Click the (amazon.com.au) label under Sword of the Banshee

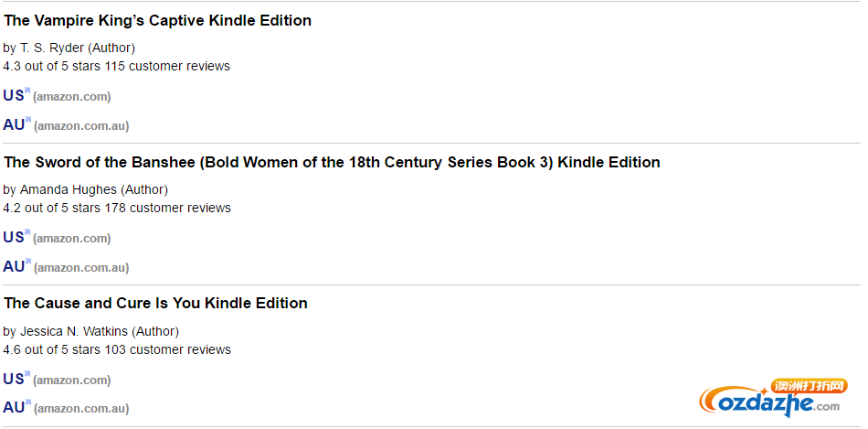pyautogui.click(x=81, y=268)
